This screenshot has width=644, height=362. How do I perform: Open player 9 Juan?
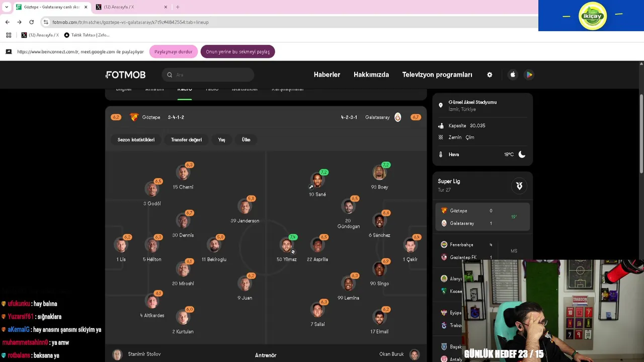245,287
